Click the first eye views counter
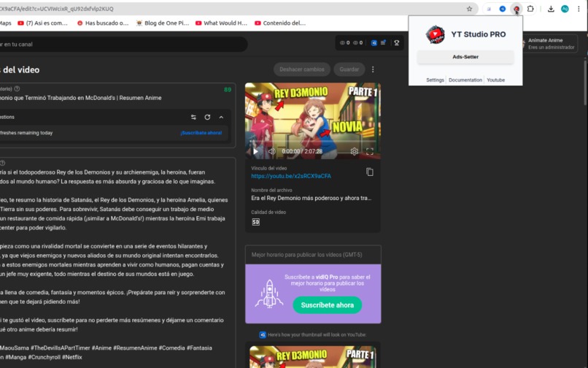 pyautogui.click(x=344, y=43)
